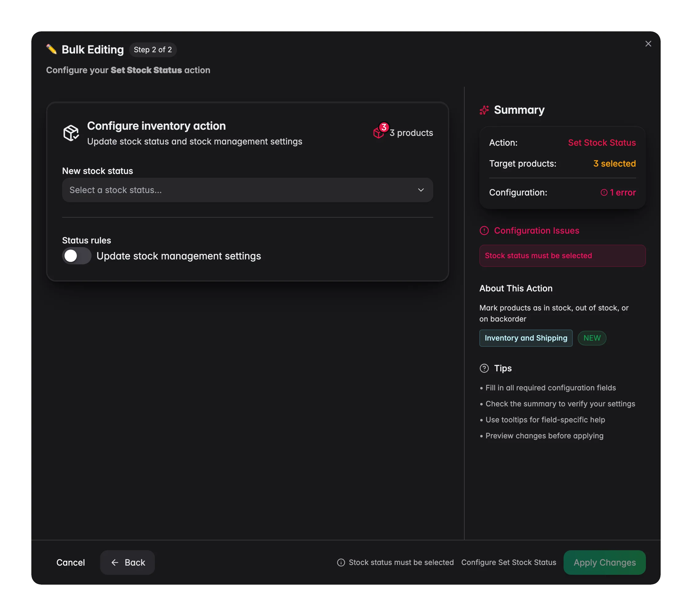Enable Update stock management settings toggle

click(77, 256)
